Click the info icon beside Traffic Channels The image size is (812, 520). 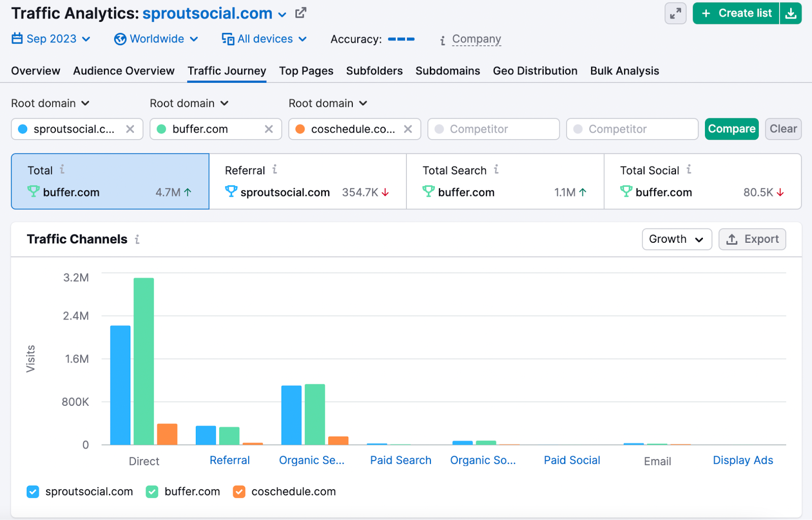[x=137, y=239]
